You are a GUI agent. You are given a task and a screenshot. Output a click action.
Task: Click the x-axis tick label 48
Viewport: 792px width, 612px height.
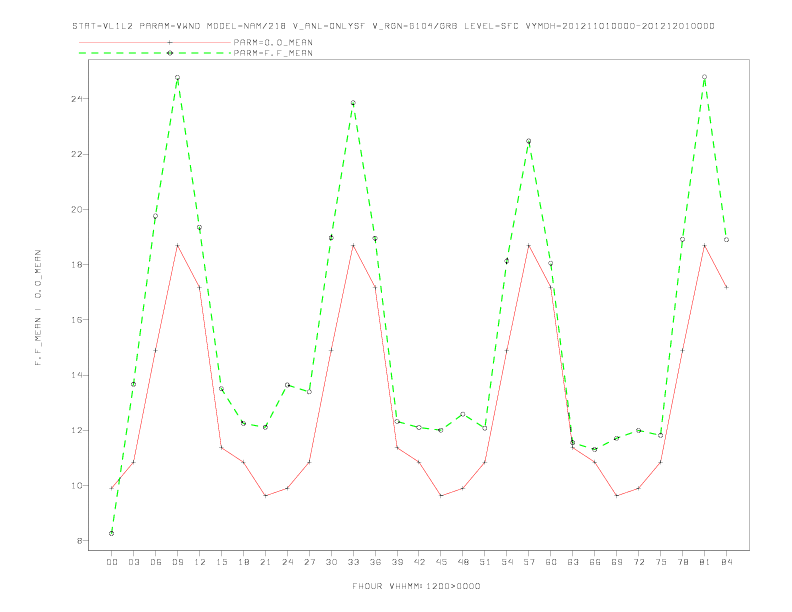pyautogui.click(x=463, y=562)
